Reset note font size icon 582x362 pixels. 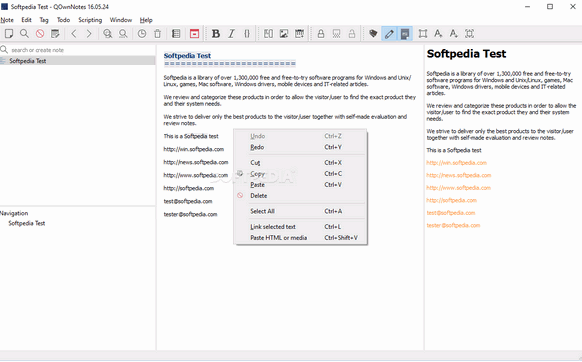click(470, 34)
